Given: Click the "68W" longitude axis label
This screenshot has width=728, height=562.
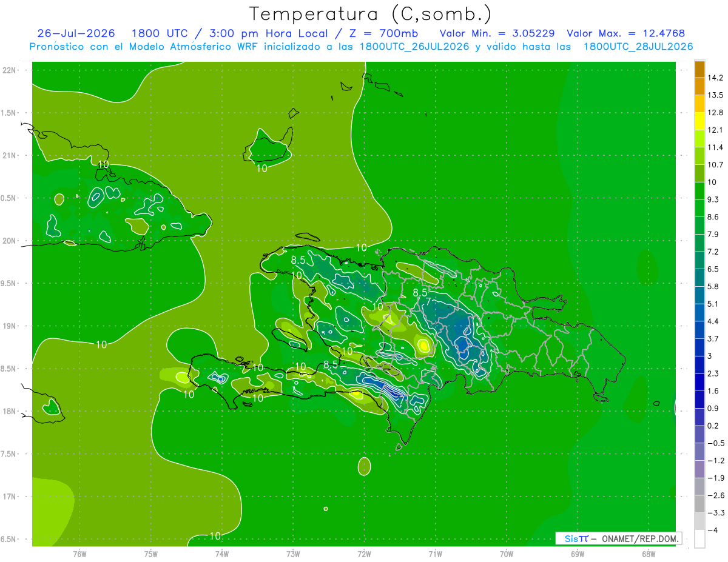Looking at the screenshot, I should coord(649,554).
